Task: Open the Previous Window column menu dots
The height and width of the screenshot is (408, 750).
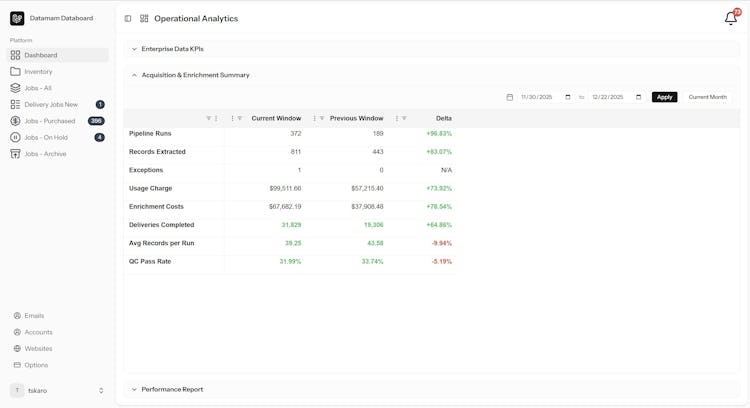Action: point(314,118)
